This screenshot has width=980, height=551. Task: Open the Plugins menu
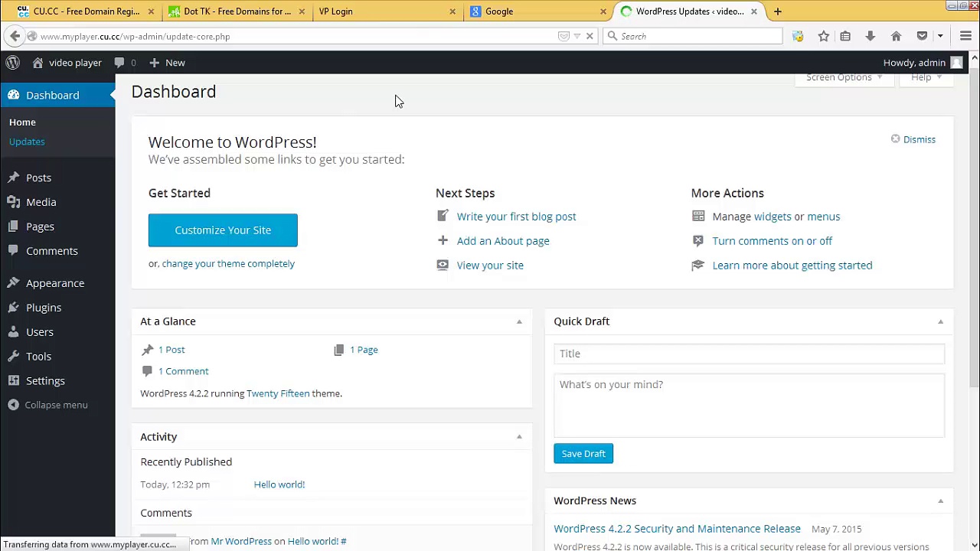(x=44, y=308)
